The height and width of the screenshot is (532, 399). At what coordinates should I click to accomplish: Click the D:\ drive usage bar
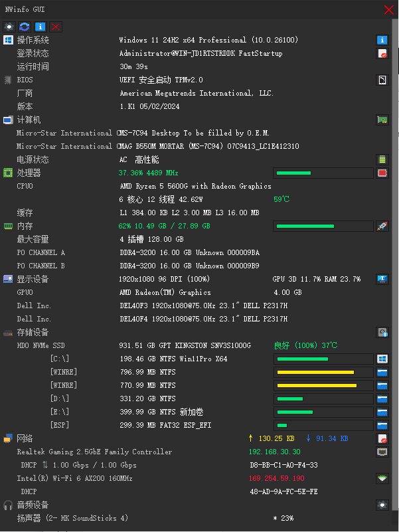[x=323, y=399]
